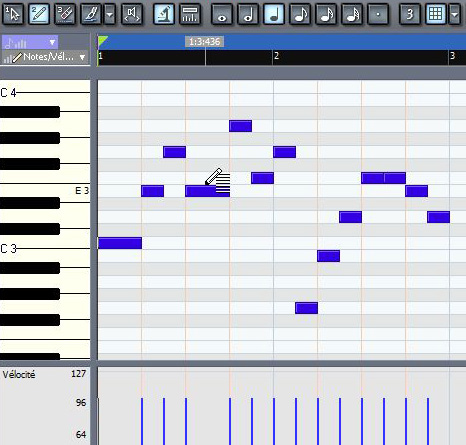Select the arrow Select tool

click(13, 14)
